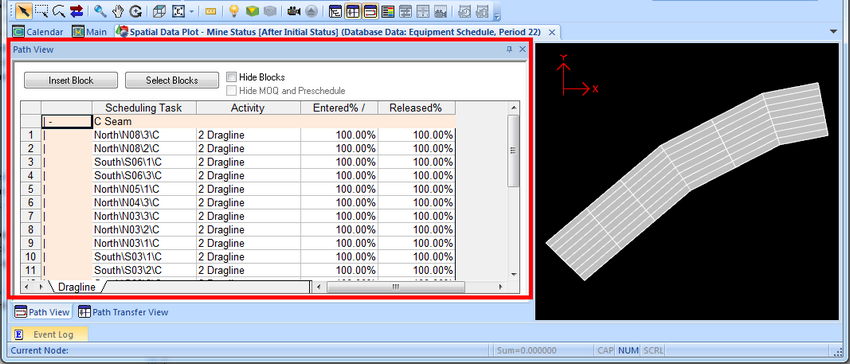Select the arrow pointer tool
The height and width of the screenshot is (364, 850).
[24, 10]
